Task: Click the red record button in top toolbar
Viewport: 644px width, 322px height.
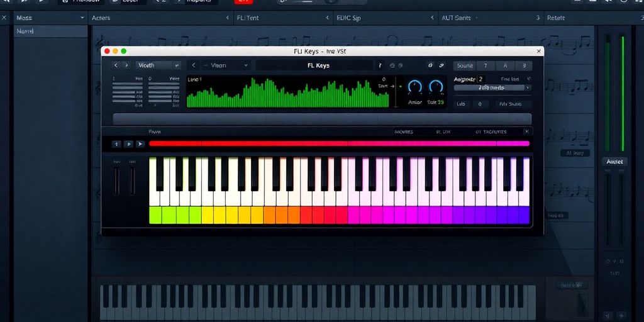Action: click(242, 2)
